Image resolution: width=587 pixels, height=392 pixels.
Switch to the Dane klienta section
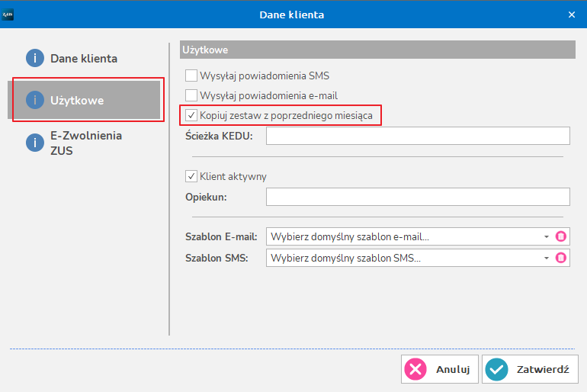tap(85, 58)
